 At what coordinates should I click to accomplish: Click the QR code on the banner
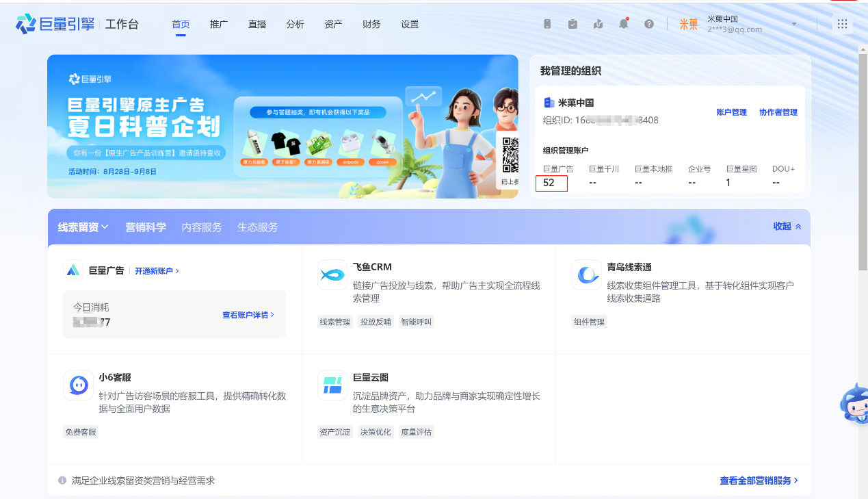510,155
